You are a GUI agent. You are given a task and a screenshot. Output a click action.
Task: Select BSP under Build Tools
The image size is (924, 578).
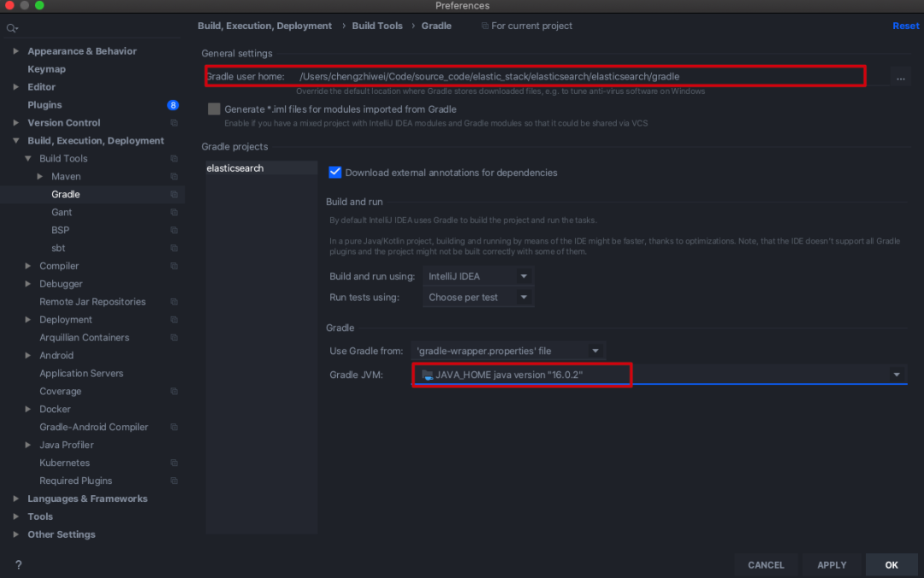pos(60,230)
